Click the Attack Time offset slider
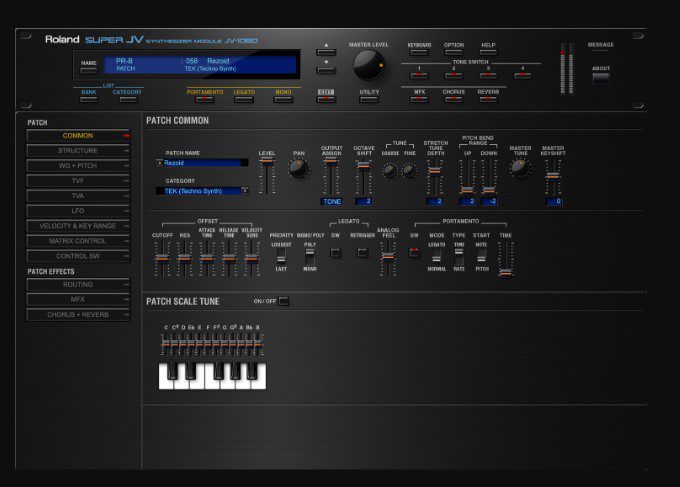The width and height of the screenshot is (680, 487). [207, 259]
